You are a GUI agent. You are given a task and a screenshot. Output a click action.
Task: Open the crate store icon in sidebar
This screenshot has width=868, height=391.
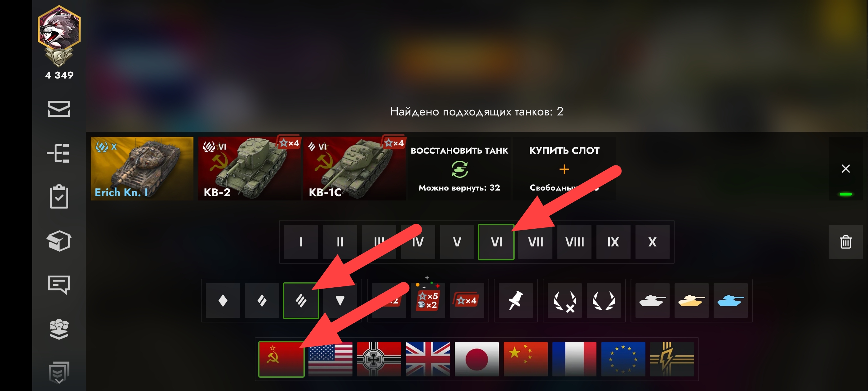59,241
